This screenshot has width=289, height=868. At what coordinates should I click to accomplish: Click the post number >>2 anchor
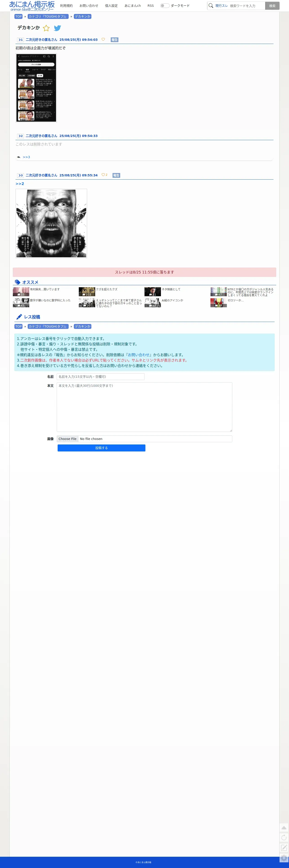coord(20,136)
